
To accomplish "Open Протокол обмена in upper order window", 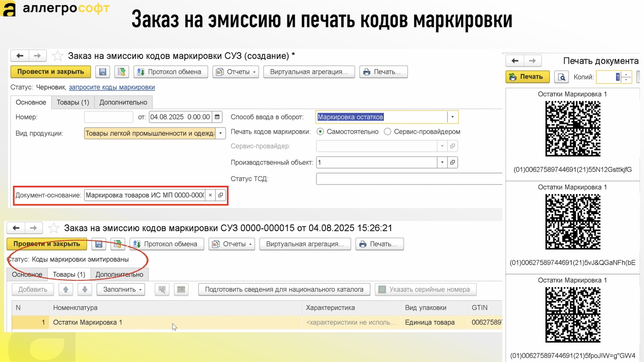I will pos(171,72).
